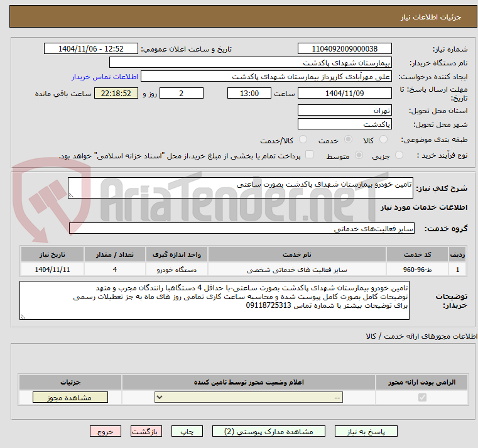The height and width of the screenshot is (448, 478).
Task: Click مشاهده مدارک پیوستی (2) button
Action: click(269, 432)
